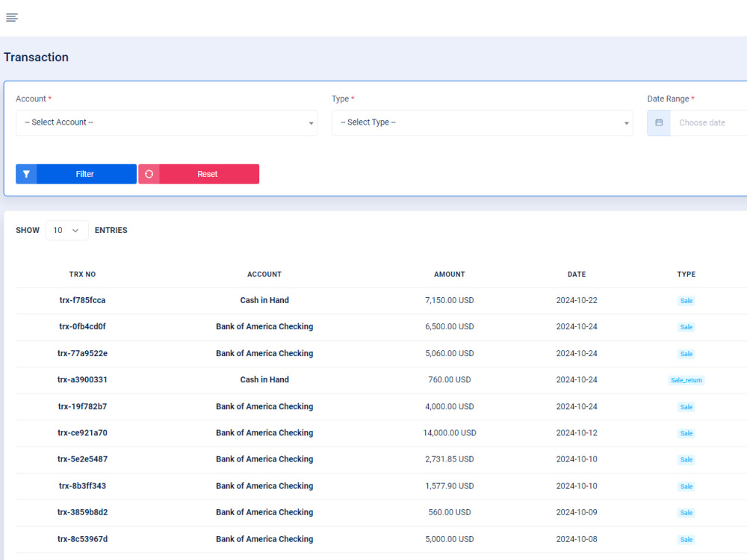Click the 5,060.00 USD amount
This screenshot has height=560, width=747.
[449, 353]
